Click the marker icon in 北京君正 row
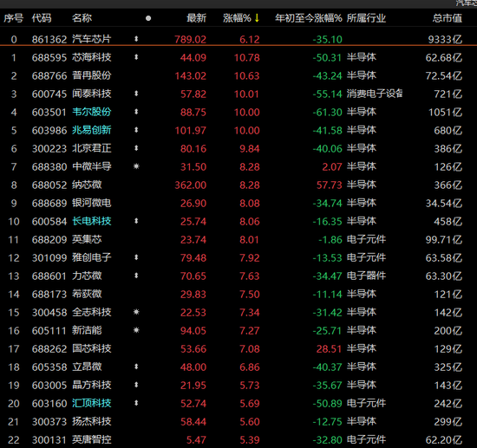The image size is (477, 448). (x=136, y=148)
